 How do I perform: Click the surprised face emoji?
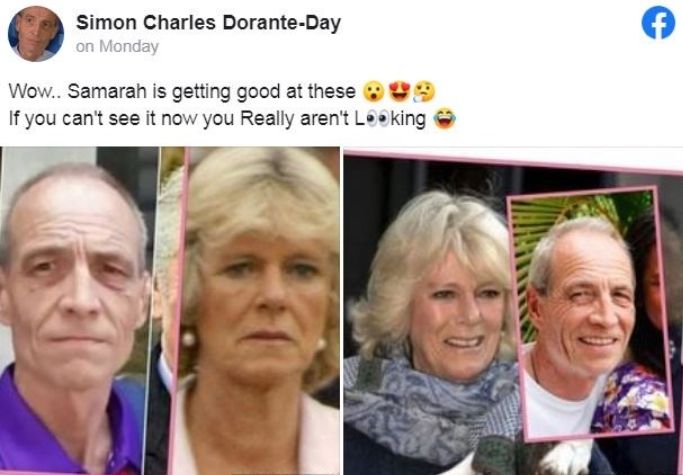(x=373, y=92)
